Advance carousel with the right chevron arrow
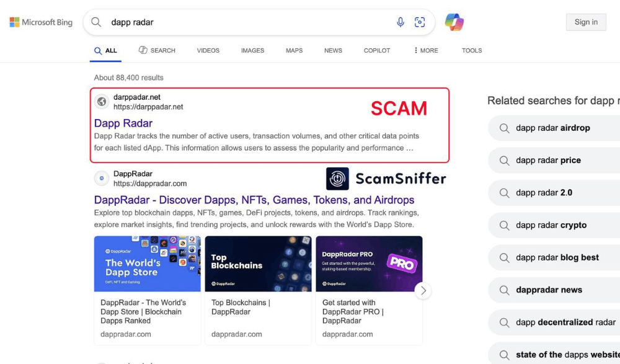620x364 pixels. click(x=423, y=291)
